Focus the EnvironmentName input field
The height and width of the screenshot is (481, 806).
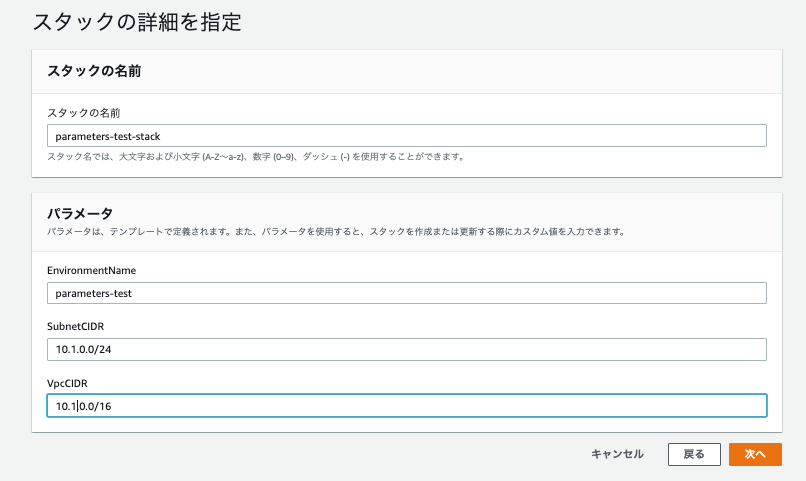point(407,293)
